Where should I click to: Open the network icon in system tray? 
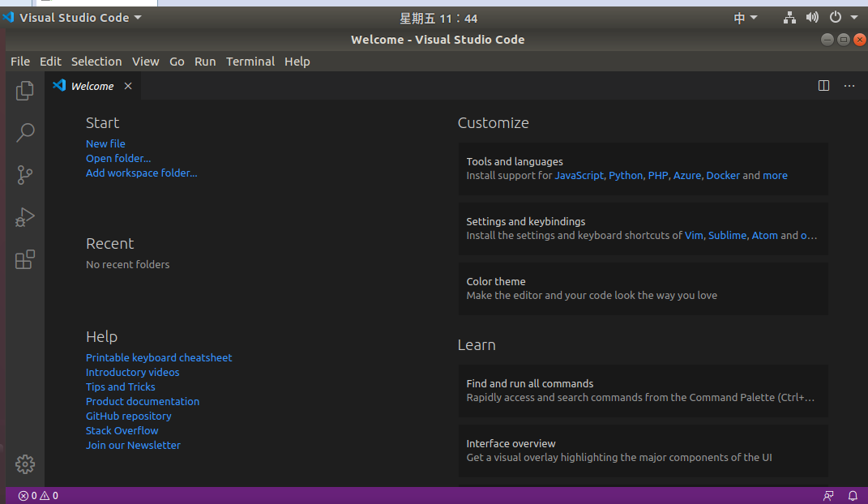[789, 18]
